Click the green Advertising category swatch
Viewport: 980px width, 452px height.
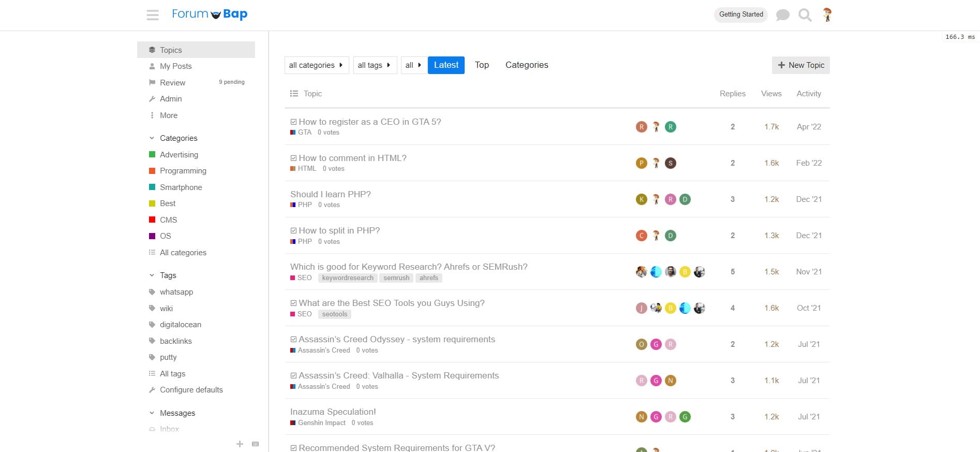(152, 154)
